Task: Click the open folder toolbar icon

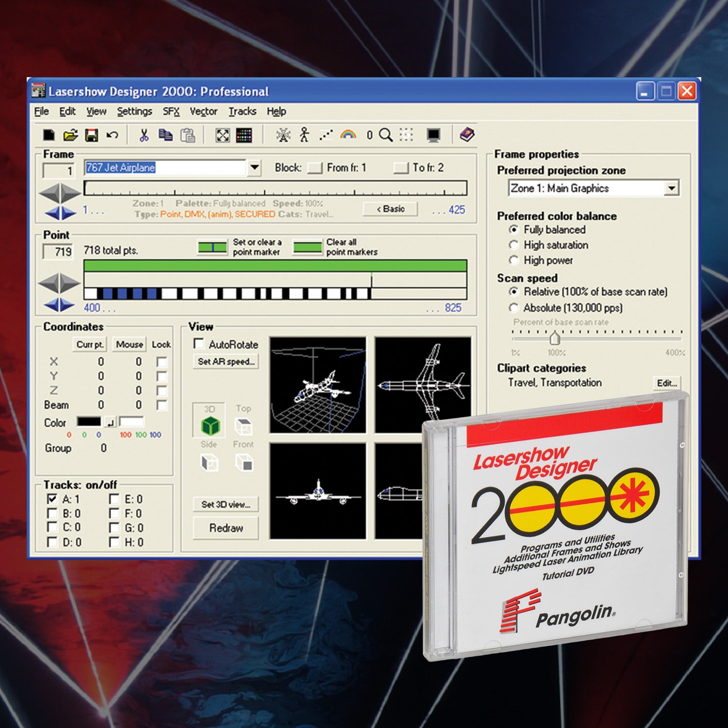Action: coord(70,135)
